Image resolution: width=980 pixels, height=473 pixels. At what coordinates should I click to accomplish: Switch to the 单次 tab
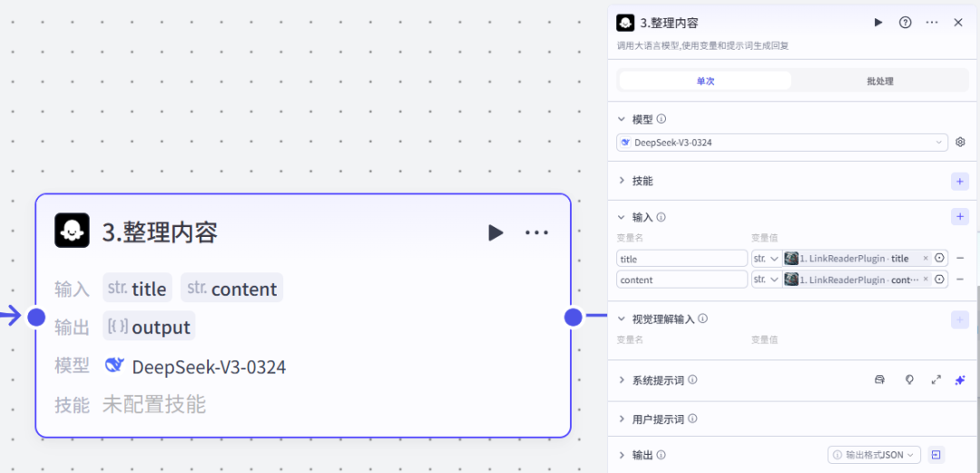tap(705, 81)
